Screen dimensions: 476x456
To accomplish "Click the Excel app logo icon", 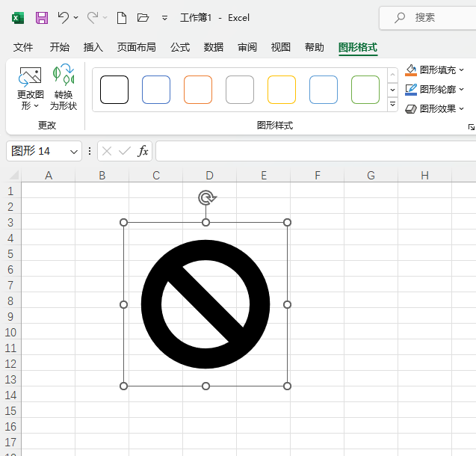I will 18,18.
